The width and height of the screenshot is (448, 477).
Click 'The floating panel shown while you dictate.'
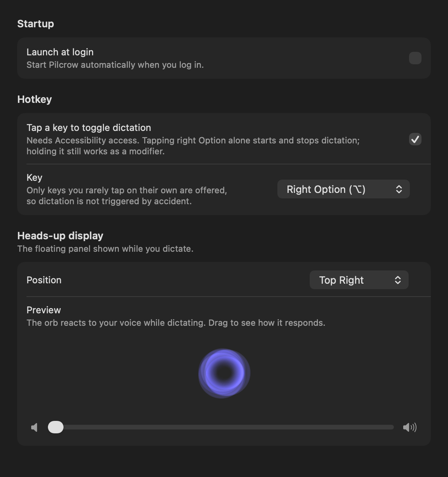tap(105, 249)
